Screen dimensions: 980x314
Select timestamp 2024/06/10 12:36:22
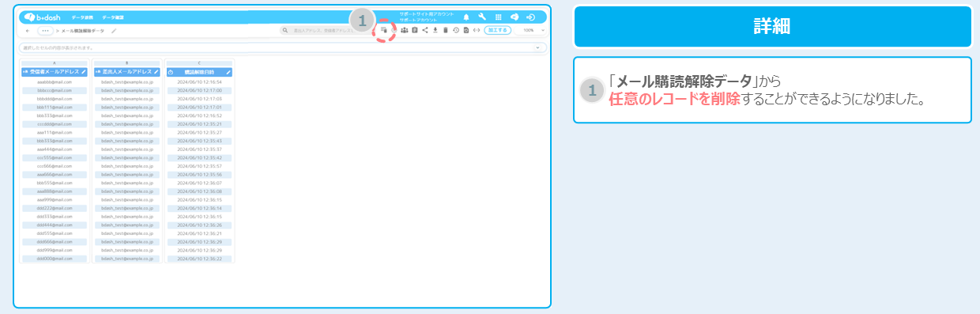click(x=200, y=259)
